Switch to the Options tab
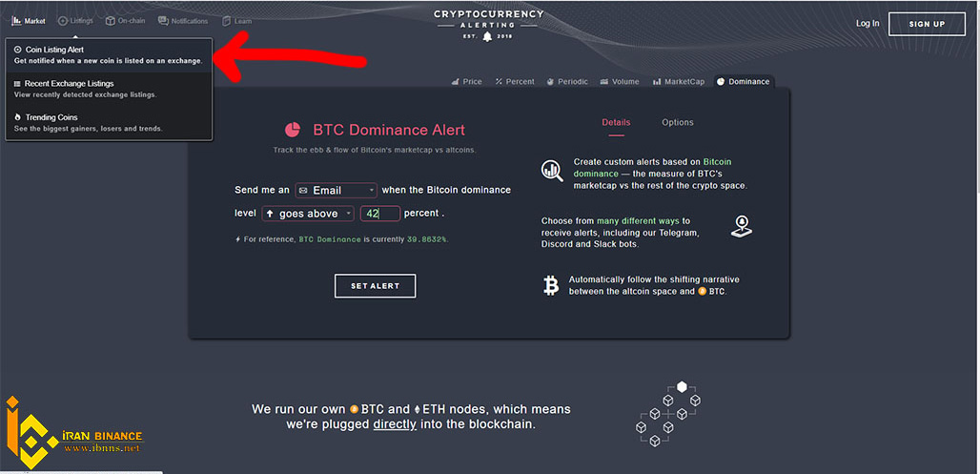The height and width of the screenshot is (474, 980). pyautogui.click(x=678, y=123)
